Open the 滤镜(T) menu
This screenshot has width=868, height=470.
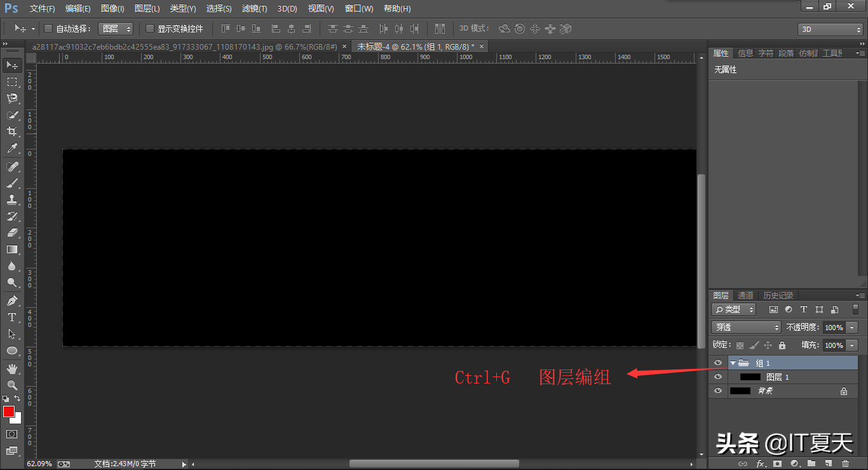(254, 9)
